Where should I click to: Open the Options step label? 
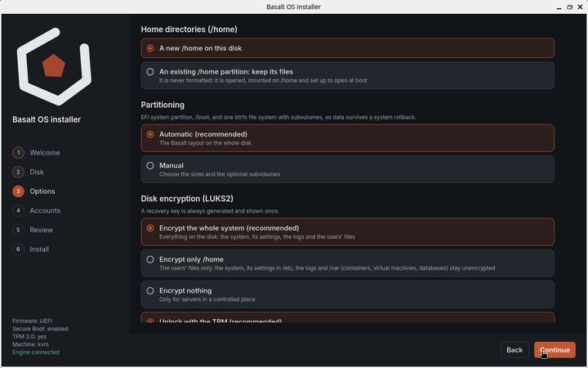[x=42, y=191]
